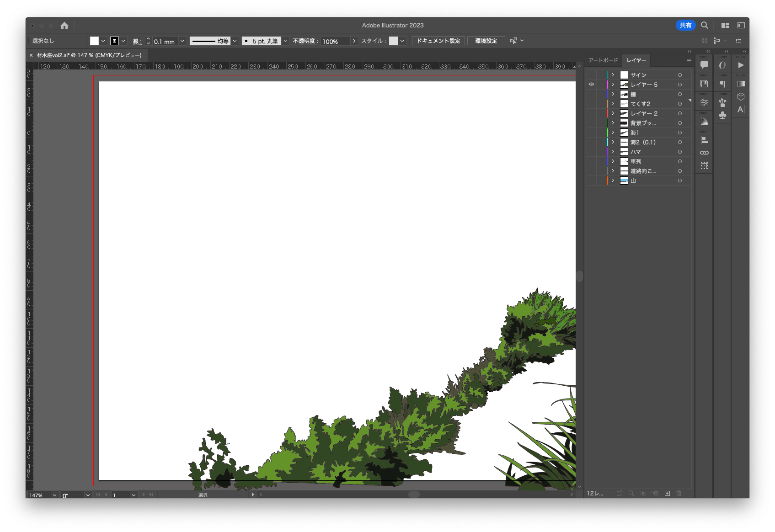The width and height of the screenshot is (775, 532).
Task: Expand the 海1 layer contents
Action: click(613, 133)
